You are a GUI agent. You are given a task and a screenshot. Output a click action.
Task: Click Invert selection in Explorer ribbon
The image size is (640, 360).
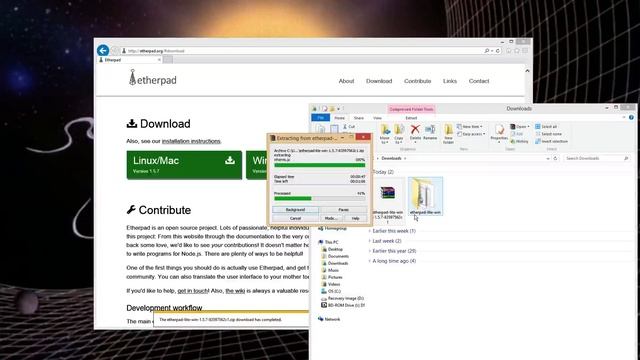pos(551,141)
